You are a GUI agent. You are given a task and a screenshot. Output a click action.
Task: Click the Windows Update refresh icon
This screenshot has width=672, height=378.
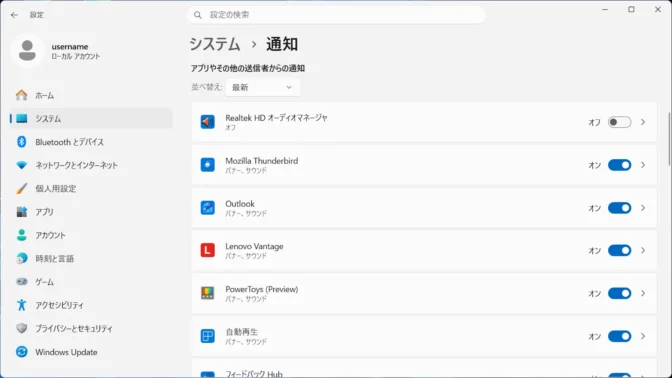21,352
